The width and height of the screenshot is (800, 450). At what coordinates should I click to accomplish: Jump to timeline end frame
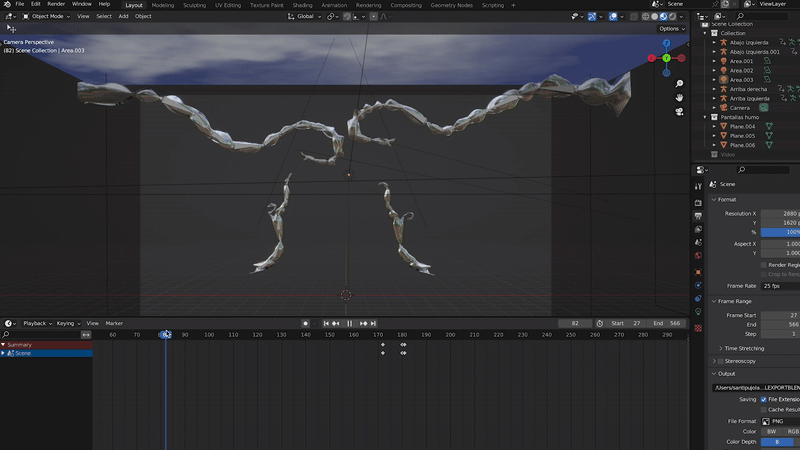[x=373, y=323]
